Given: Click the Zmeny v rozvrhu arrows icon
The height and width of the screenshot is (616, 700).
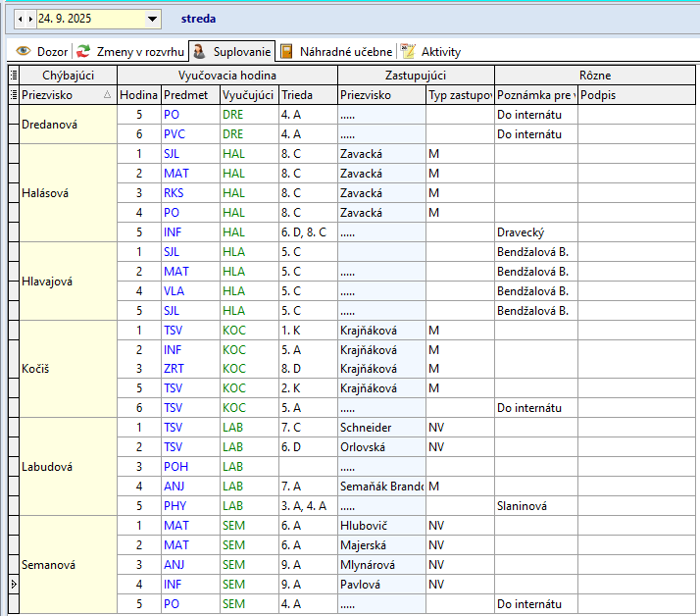Looking at the screenshot, I should [83, 51].
